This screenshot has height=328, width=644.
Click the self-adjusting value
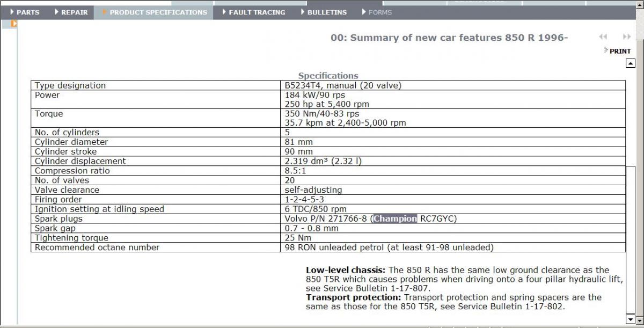coord(313,189)
